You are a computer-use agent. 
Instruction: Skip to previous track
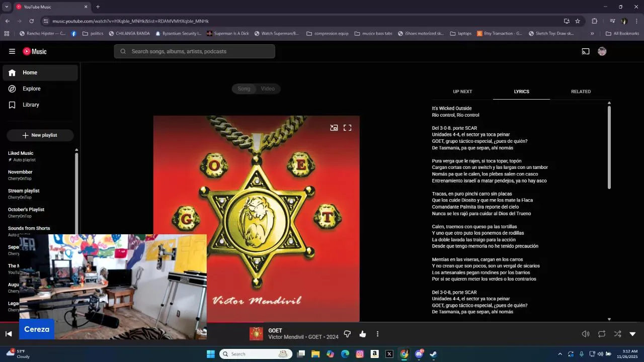9,334
